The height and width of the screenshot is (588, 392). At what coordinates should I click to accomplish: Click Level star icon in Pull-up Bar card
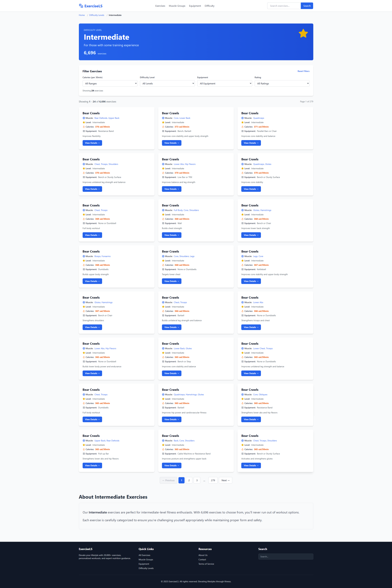pos(84,445)
